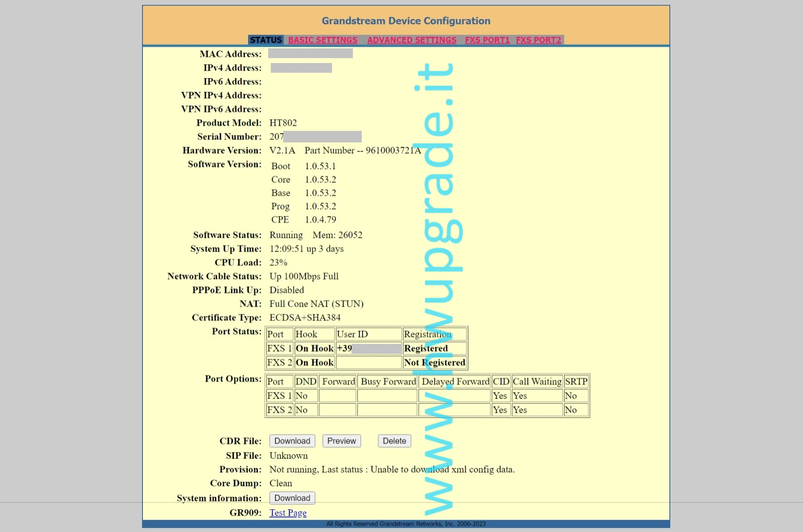Image resolution: width=803 pixels, height=532 pixels.
Task: Click the DND 'No' cell for FXS 2
Action: pos(306,410)
